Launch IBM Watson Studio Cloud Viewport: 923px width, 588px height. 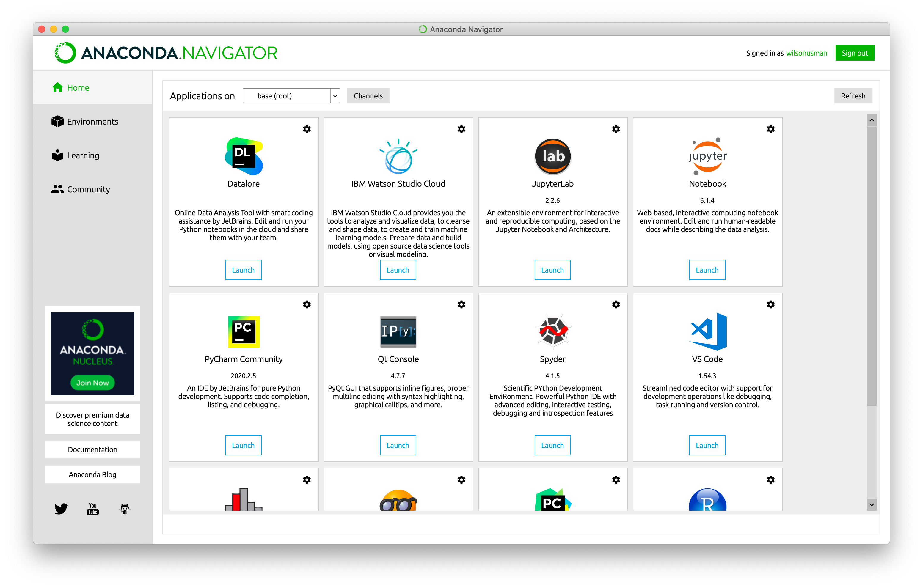(397, 270)
